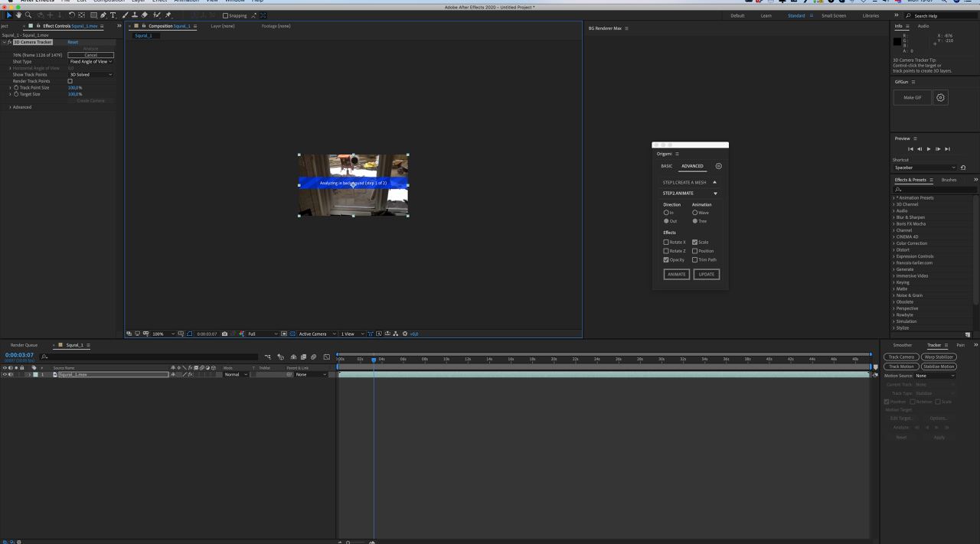Click the ANIMATE button in Origami

[x=677, y=274]
